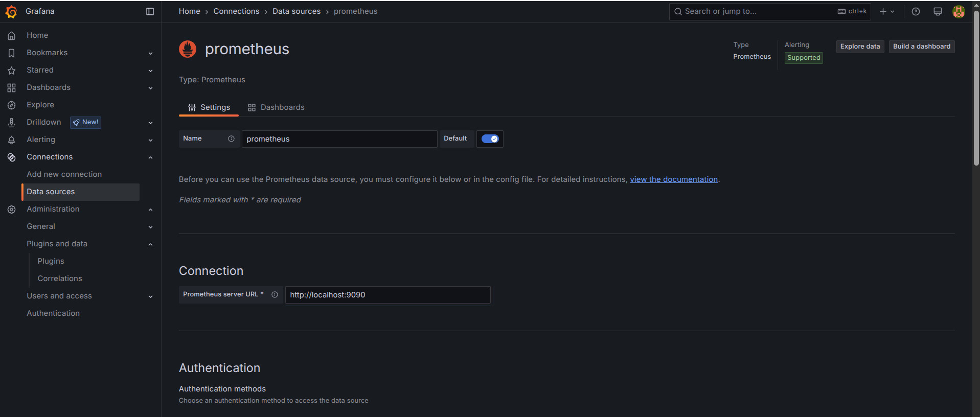Select Data sources in sidebar
Viewport: 980px width, 417px height.
point(80,192)
